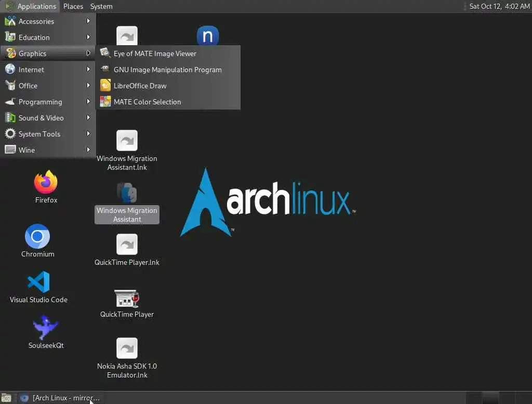Click the System Tools gear icon
This screenshot has width=532, height=404.
10,133
